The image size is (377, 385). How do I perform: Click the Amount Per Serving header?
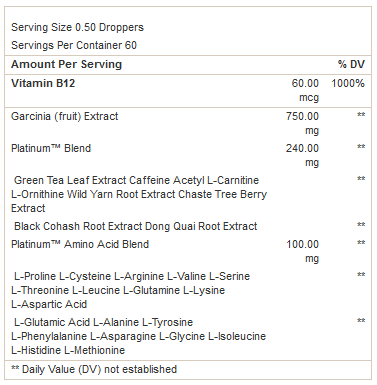(67, 64)
